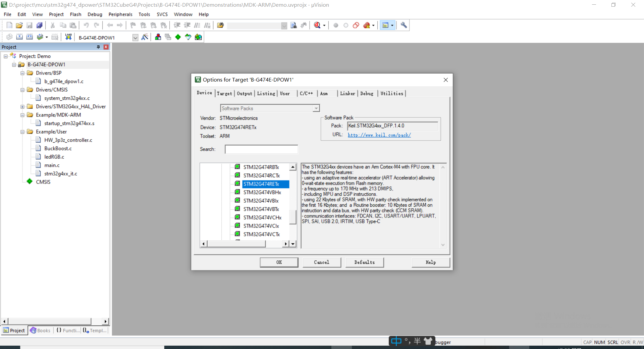Open the Project menu

click(56, 14)
